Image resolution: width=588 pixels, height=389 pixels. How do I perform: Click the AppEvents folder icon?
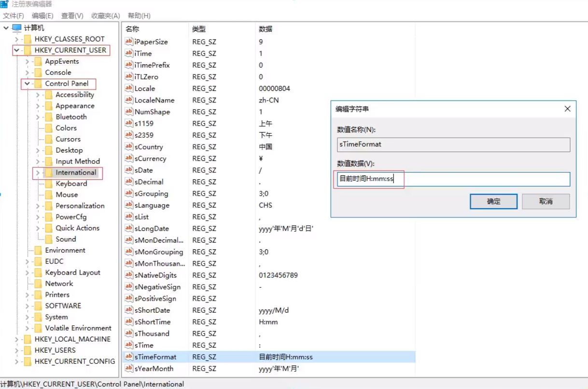tap(38, 61)
